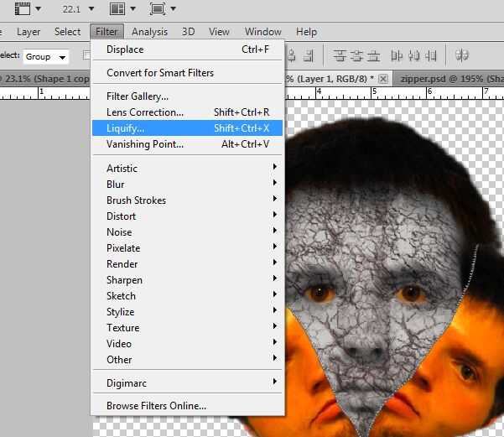Open the zoom level dropdown
Screen dimensions: 504x437
point(91,8)
